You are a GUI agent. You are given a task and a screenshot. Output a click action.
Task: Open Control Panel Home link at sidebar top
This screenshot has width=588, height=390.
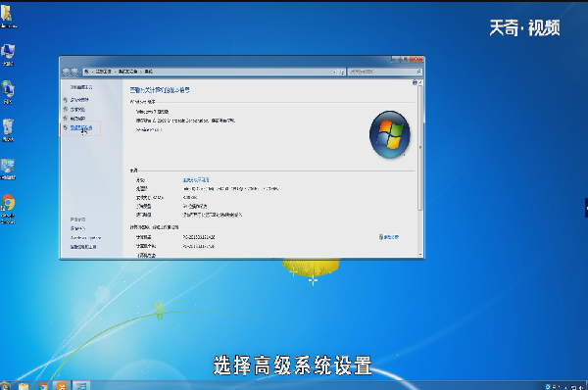(81, 87)
